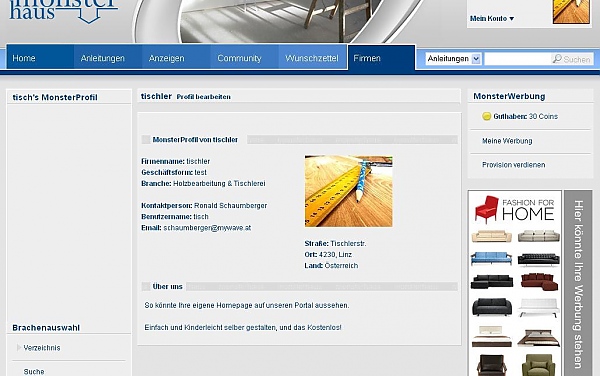The image size is (600, 376).
Task: Click the blue sofa in the ad
Action: coord(491,258)
